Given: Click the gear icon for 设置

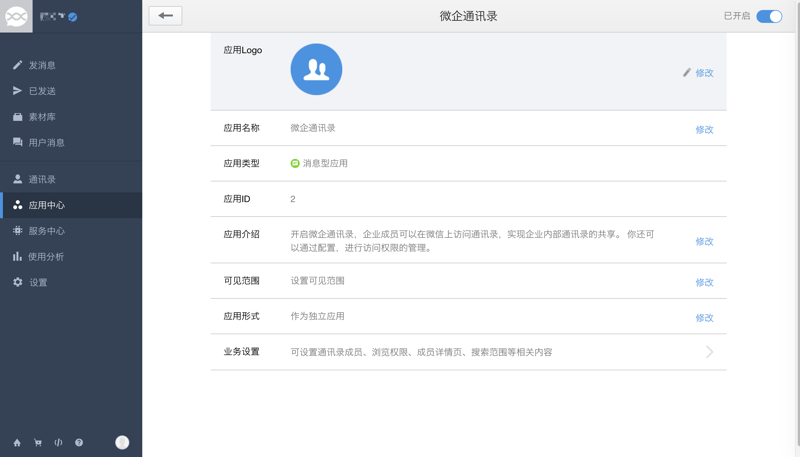Looking at the screenshot, I should click(17, 282).
